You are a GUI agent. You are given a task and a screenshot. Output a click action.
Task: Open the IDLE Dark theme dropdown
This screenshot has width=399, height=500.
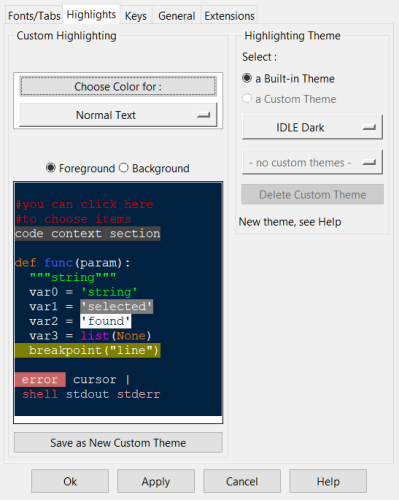pyautogui.click(x=312, y=127)
